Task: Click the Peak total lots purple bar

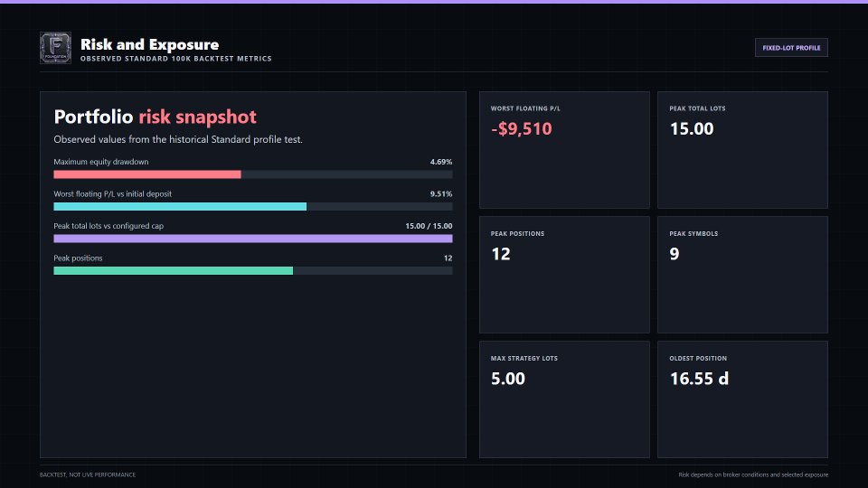Action: pyautogui.click(x=253, y=239)
